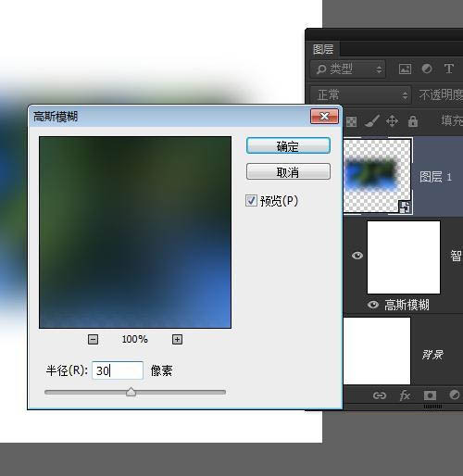The height and width of the screenshot is (476, 463).
Task: Click the lock image pixels brush icon
Action: 372,121
